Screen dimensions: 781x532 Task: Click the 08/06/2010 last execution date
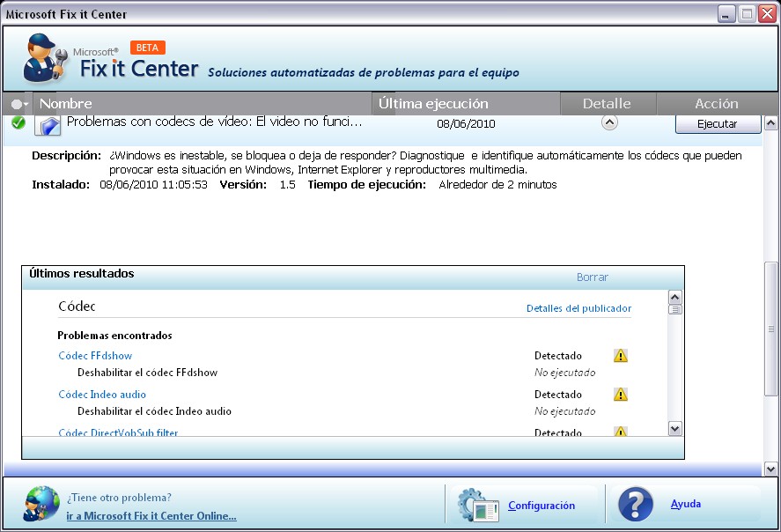pos(466,124)
